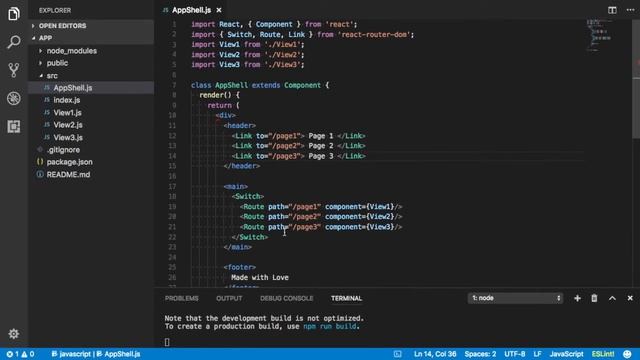Click 'npm run build' text in terminal
The width and height of the screenshot is (640, 360).
pyautogui.click(x=329, y=327)
